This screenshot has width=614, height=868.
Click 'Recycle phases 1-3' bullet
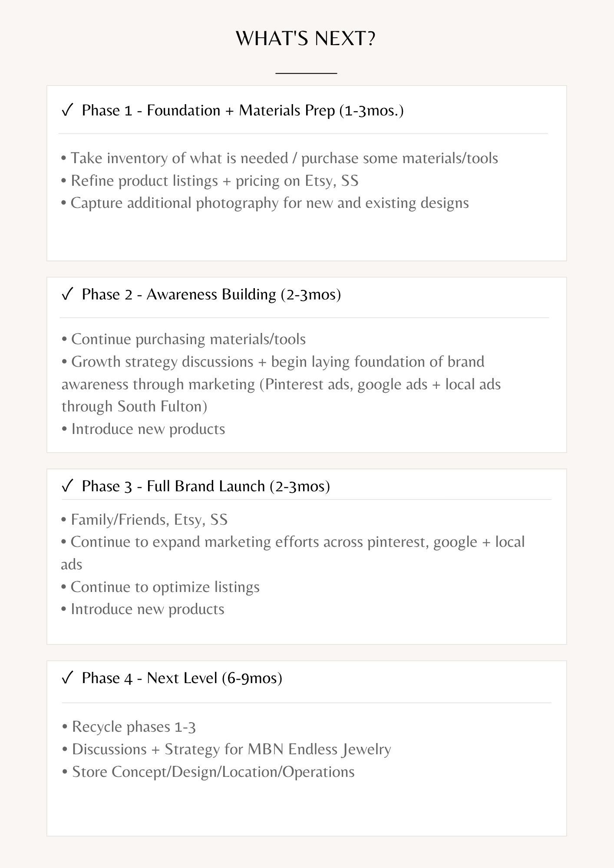(x=129, y=727)
